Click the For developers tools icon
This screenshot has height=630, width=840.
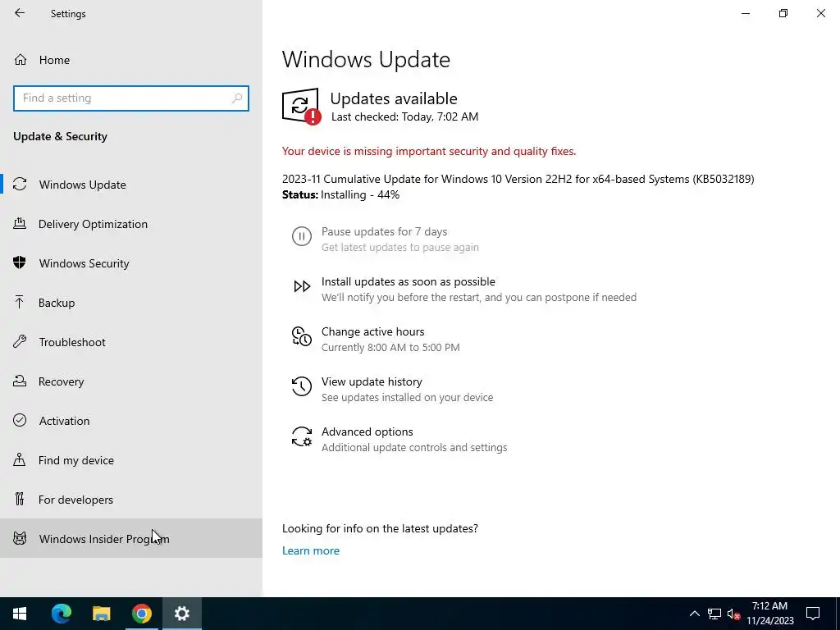pos(20,499)
